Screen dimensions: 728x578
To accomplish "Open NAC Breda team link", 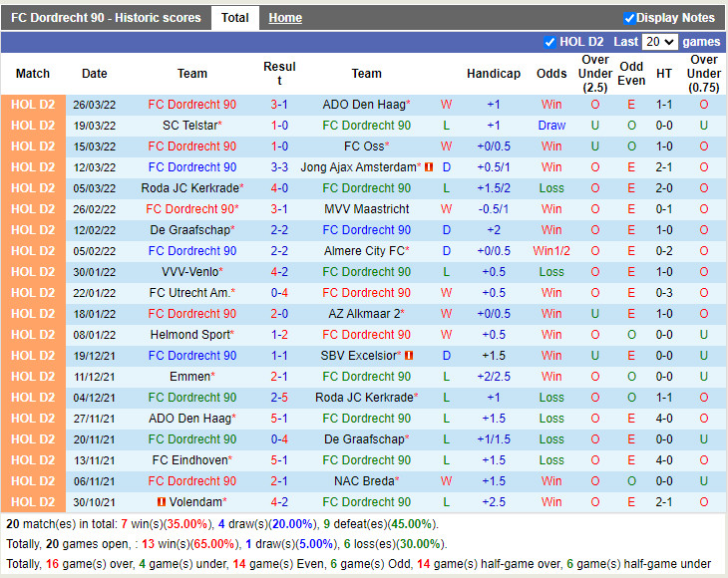I will tap(366, 481).
